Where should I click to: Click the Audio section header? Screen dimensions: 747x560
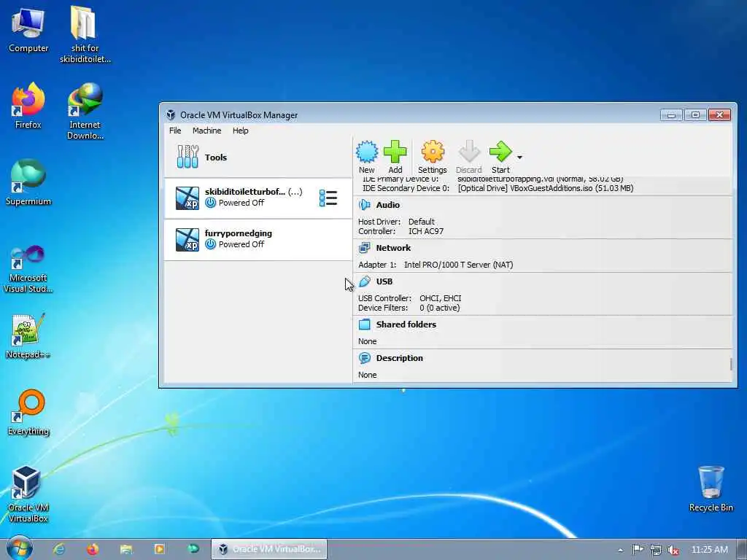388,205
